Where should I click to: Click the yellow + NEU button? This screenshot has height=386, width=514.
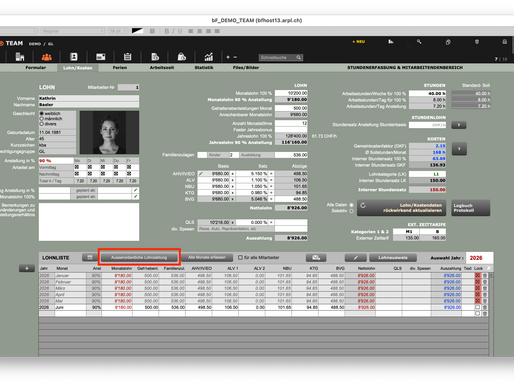[x=359, y=42]
